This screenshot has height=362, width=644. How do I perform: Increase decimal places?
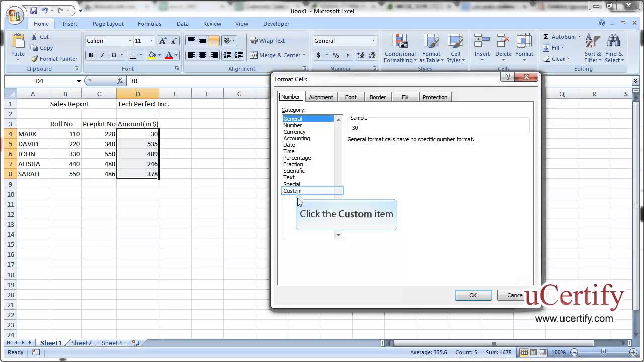[360, 55]
